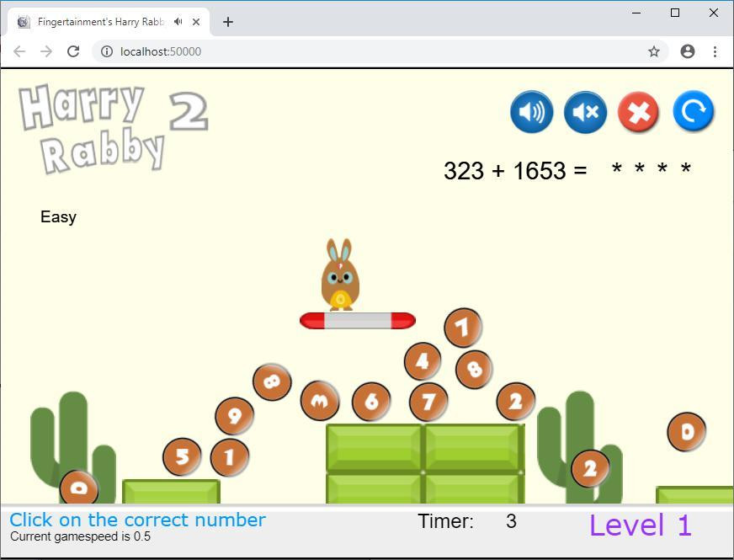Image resolution: width=734 pixels, height=560 pixels.
Task: Restart the game with the blue refresh button
Action: click(694, 111)
